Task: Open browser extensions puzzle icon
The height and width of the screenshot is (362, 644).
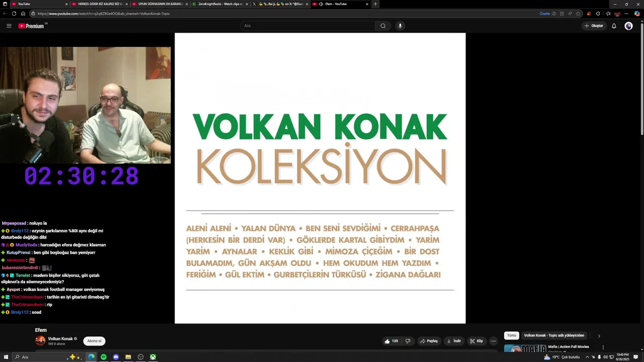Action: (598, 14)
